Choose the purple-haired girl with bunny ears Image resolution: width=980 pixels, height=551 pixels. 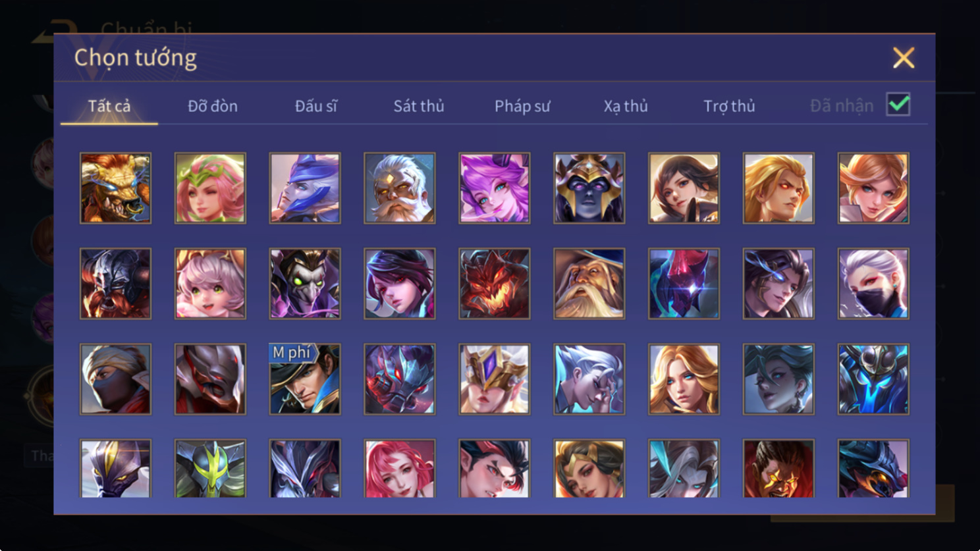[x=495, y=188]
